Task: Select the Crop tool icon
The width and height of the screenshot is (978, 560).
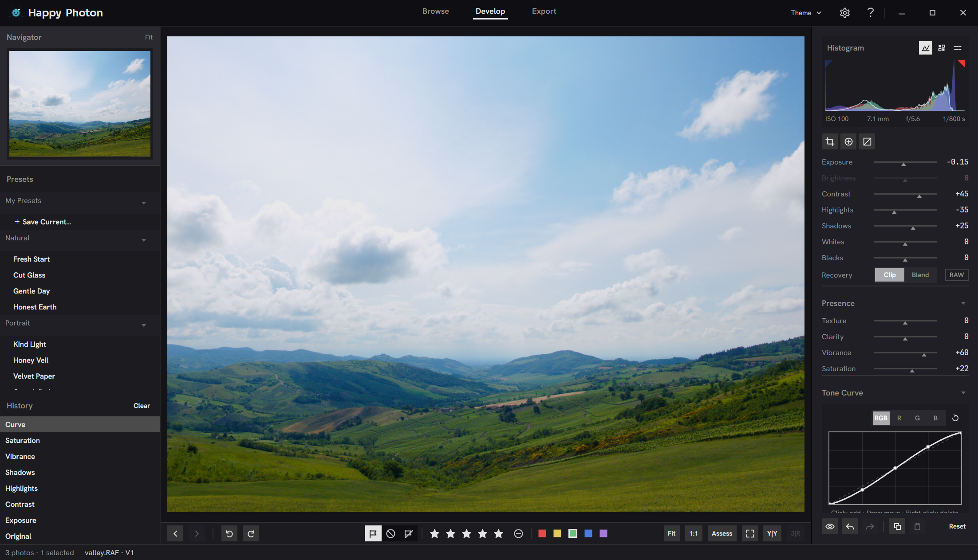Action: click(x=830, y=142)
